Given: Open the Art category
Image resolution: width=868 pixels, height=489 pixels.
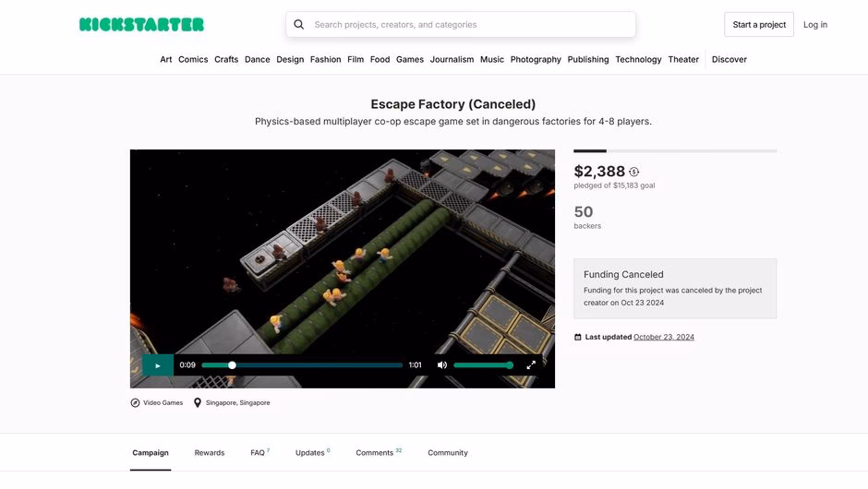Looking at the screenshot, I should 166,59.
